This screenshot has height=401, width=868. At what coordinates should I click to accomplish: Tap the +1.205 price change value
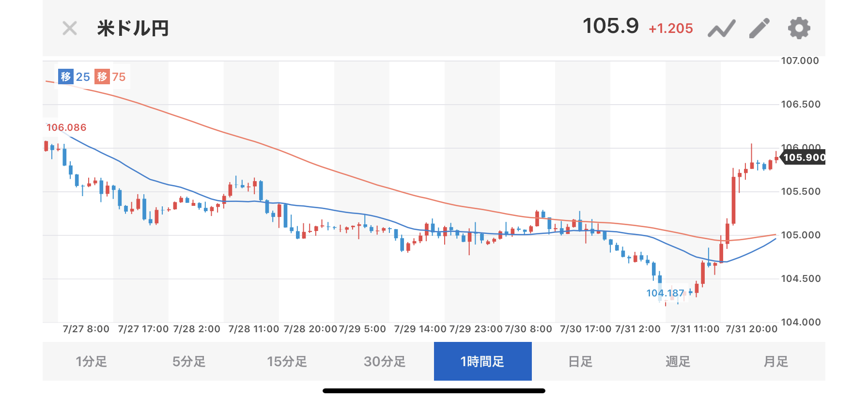click(x=671, y=29)
